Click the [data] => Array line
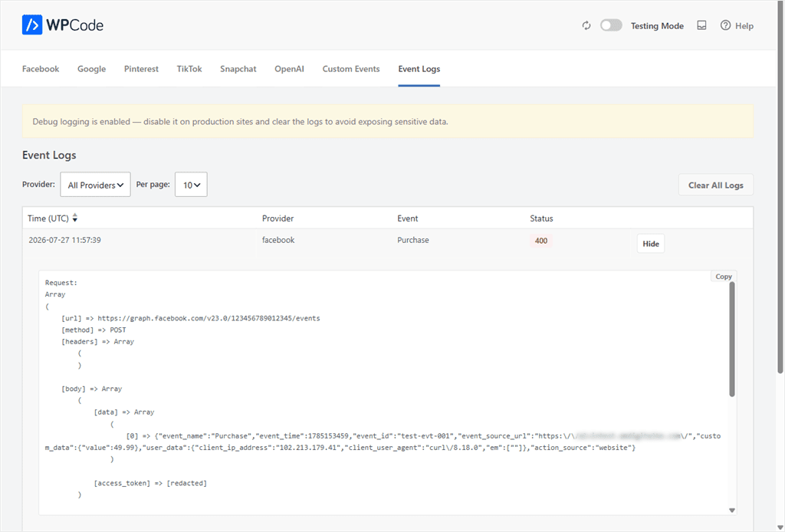 point(123,412)
